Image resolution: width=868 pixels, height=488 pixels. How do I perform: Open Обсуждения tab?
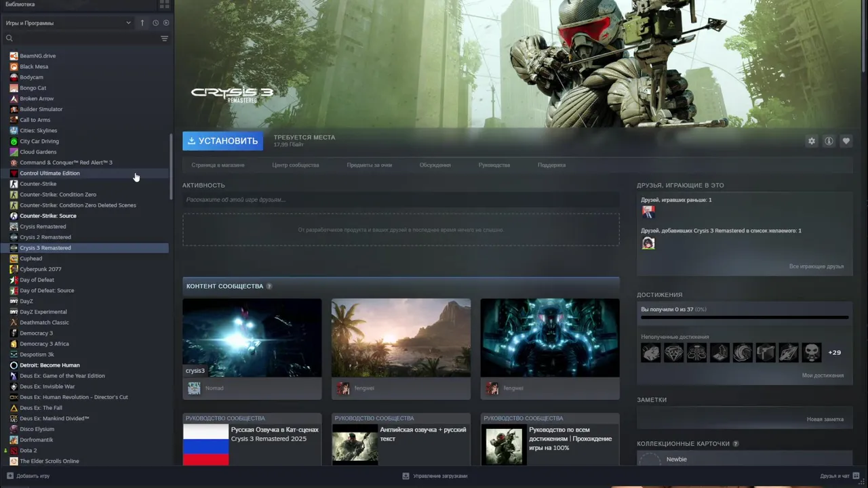[x=435, y=165]
